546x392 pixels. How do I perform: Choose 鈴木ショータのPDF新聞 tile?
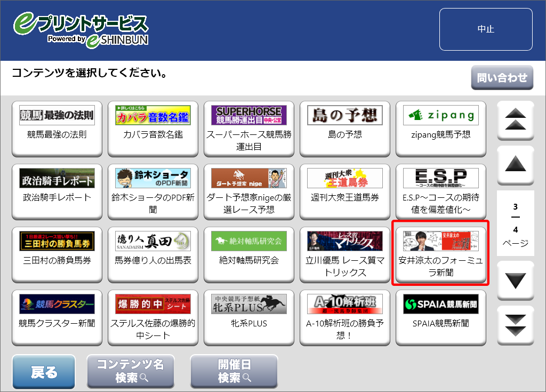(x=153, y=192)
